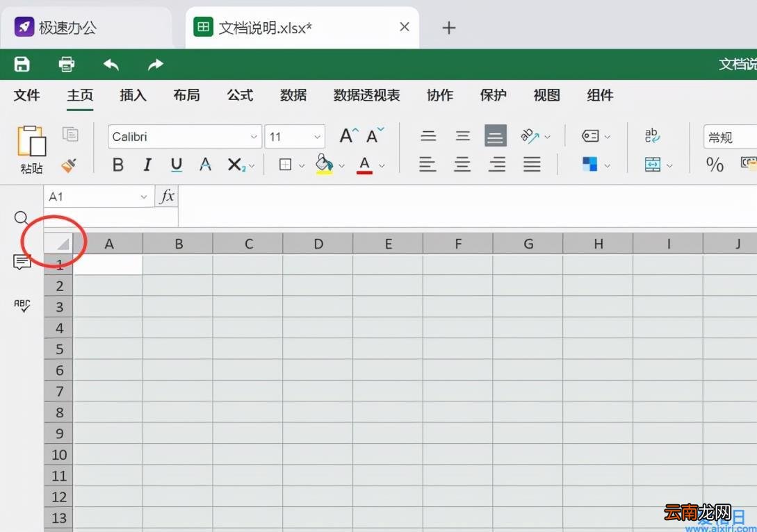Open the fill color dropdown arrow
This screenshot has width=757, height=532.
[342, 166]
